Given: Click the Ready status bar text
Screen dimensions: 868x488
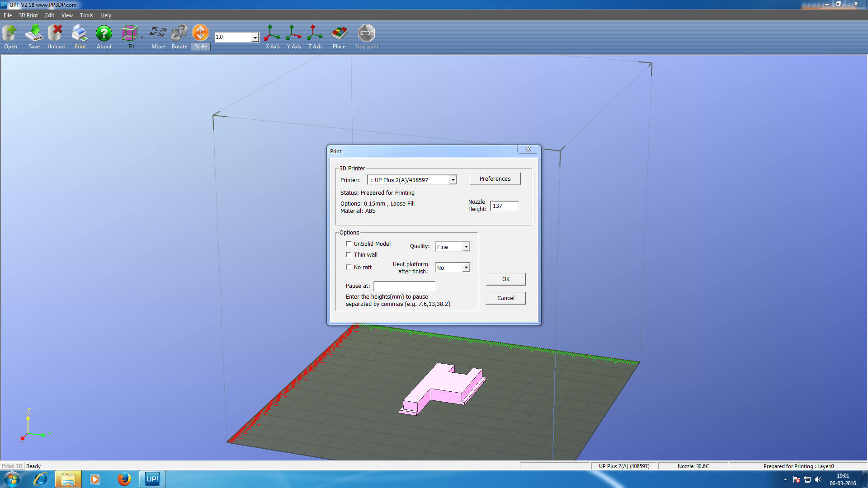Looking at the screenshot, I should pos(33,466).
